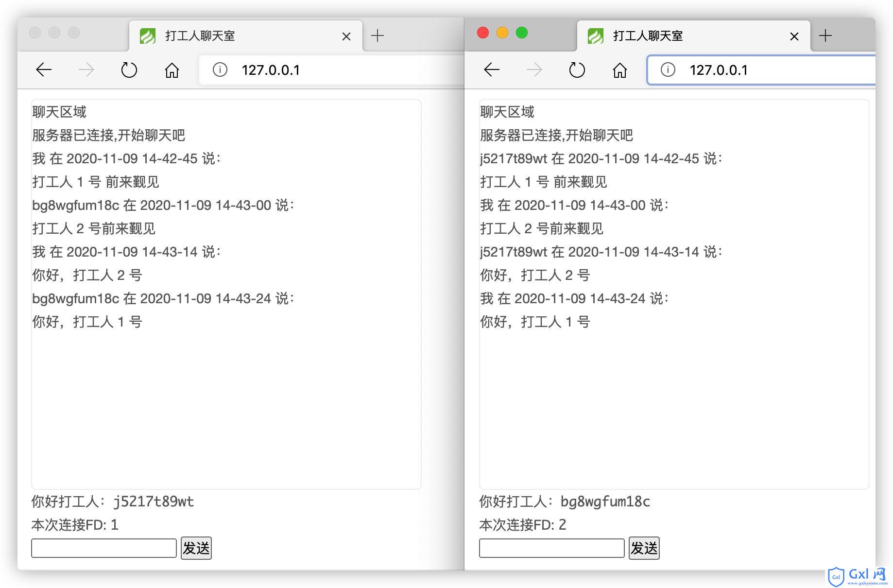Screen dimensions: 893x588
Task: Click 聊天区域 heading in the left window
Action: point(59,112)
